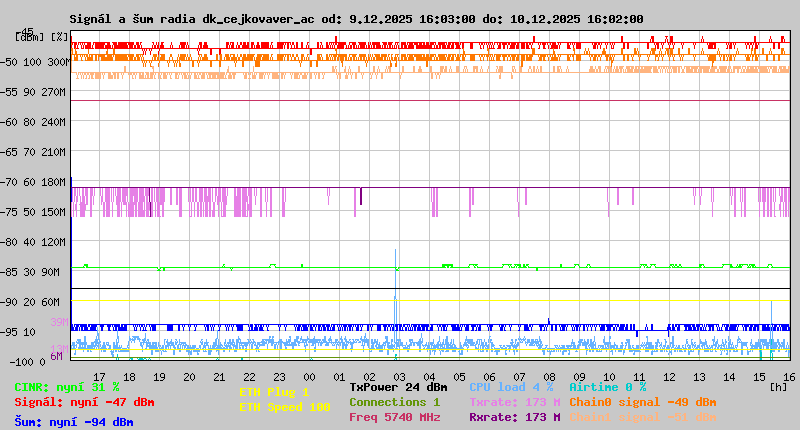Click the 'Freq 5740 MHz' legend label
This screenshot has height=430, width=800.
click(395, 417)
